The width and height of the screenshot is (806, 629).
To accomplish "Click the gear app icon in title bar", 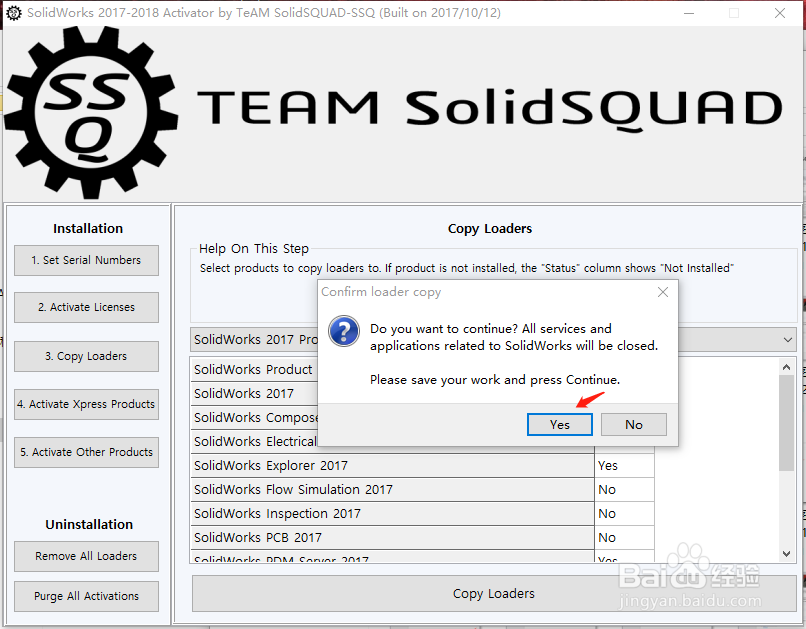I will click(x=14, y=13).
